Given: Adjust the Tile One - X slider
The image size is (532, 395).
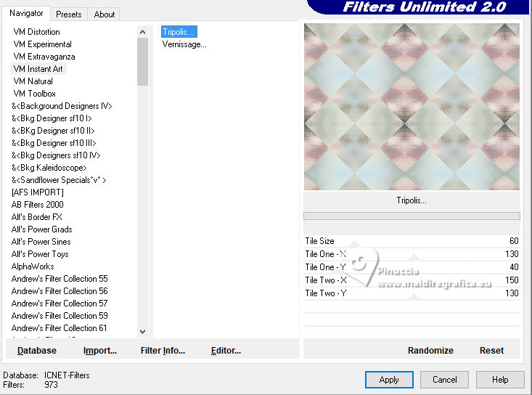Looking at the screenshot, I should (412, 254).
